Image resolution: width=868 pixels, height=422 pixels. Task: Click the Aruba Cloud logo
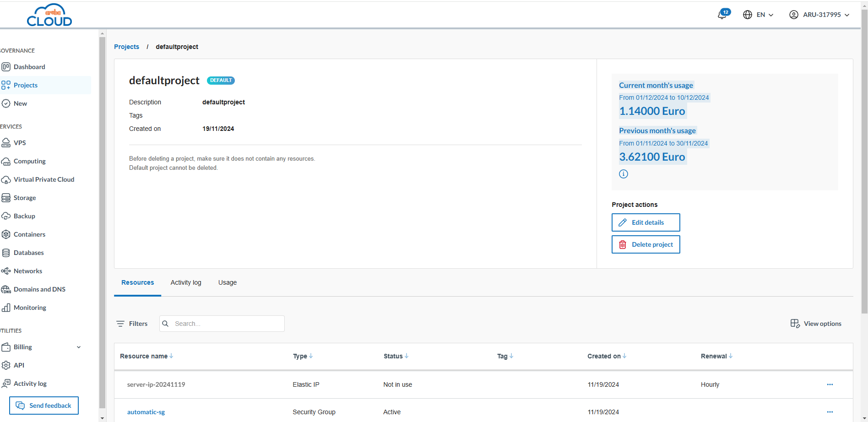[49, 15]
